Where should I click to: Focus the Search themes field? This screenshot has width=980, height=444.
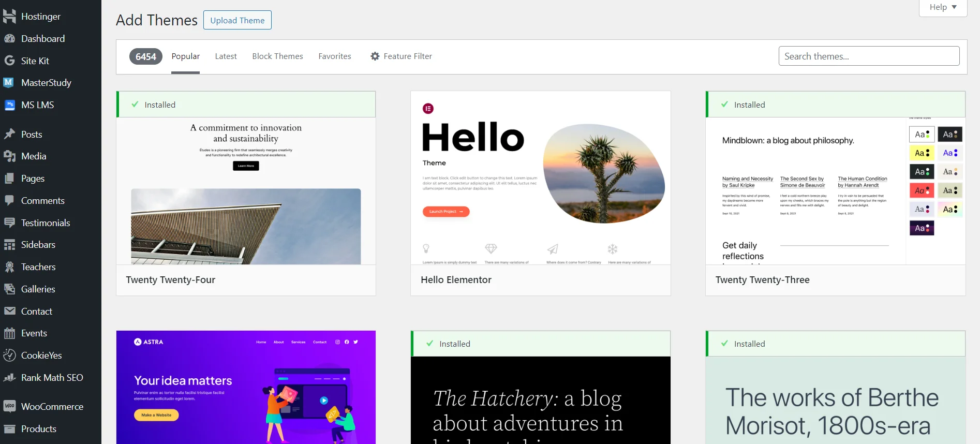coord(869,56)
